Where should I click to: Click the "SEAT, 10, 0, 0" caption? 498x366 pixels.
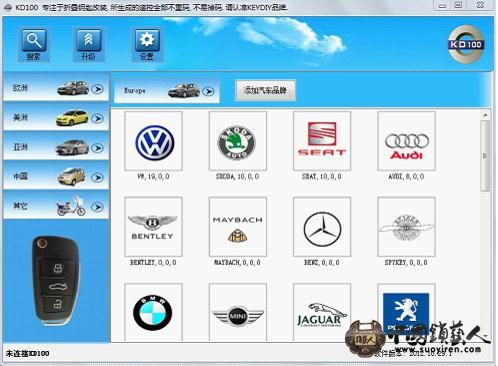[x=322, y=176]
